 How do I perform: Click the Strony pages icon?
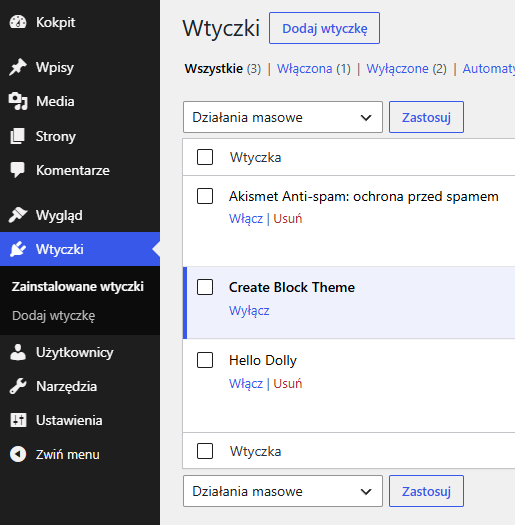click(18, 136)
